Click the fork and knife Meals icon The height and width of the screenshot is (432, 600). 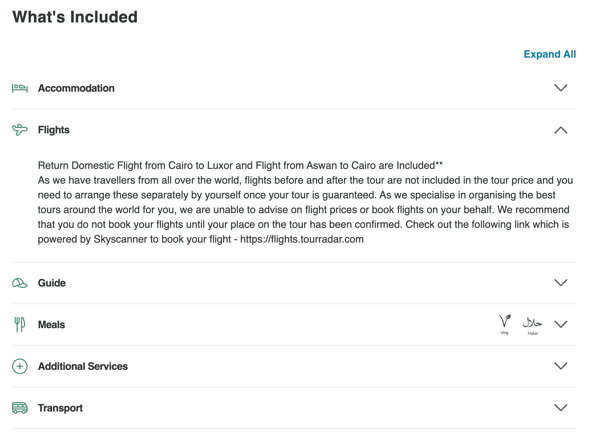click(20, 324)
